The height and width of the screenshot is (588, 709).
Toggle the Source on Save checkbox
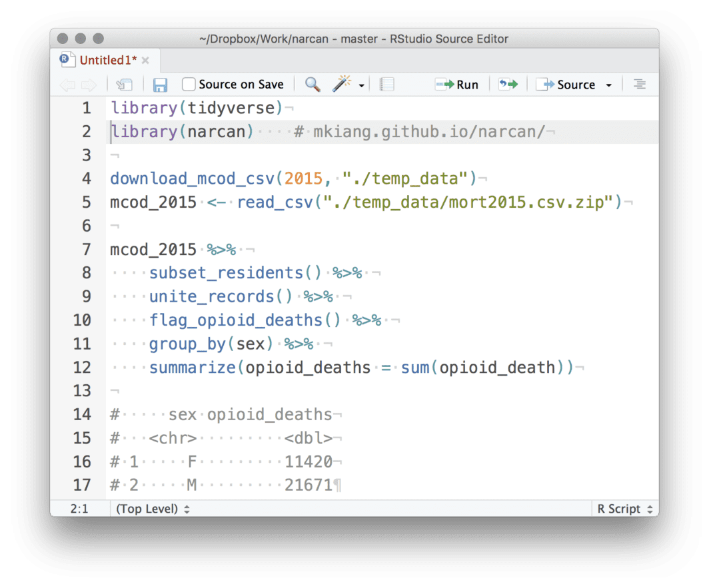tap(189, 84)
